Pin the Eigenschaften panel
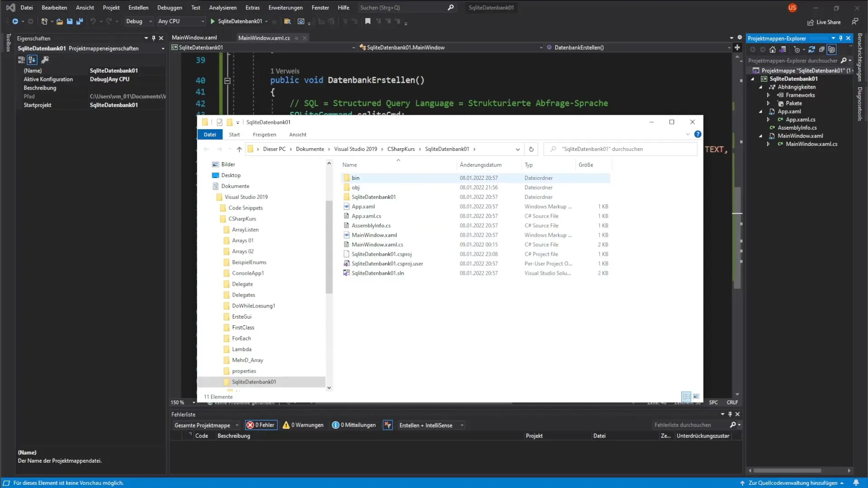This screenshot has width=868, height=488. coord(154,38)
